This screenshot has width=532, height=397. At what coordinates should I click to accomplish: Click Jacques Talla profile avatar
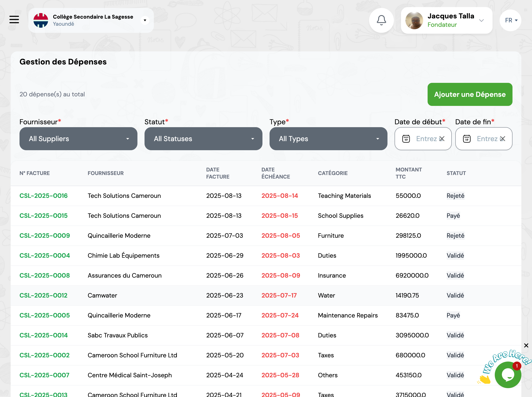coord(414,21)
